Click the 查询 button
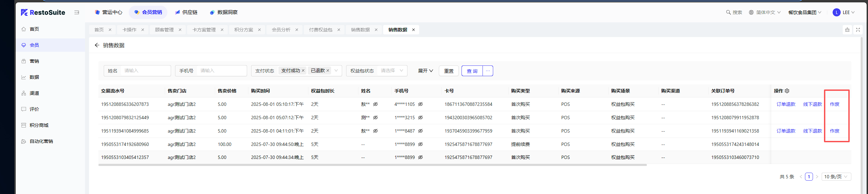 point(472,71)
